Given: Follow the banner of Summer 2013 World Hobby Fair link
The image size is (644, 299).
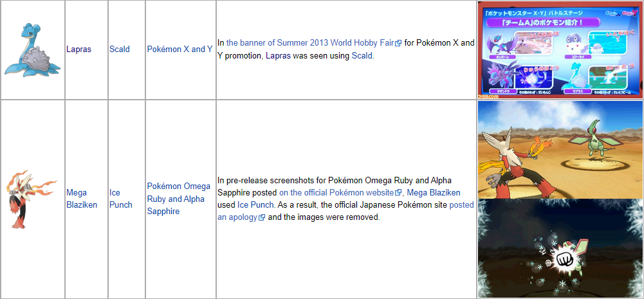Looking at the screenshot, I should pos(310,43).
